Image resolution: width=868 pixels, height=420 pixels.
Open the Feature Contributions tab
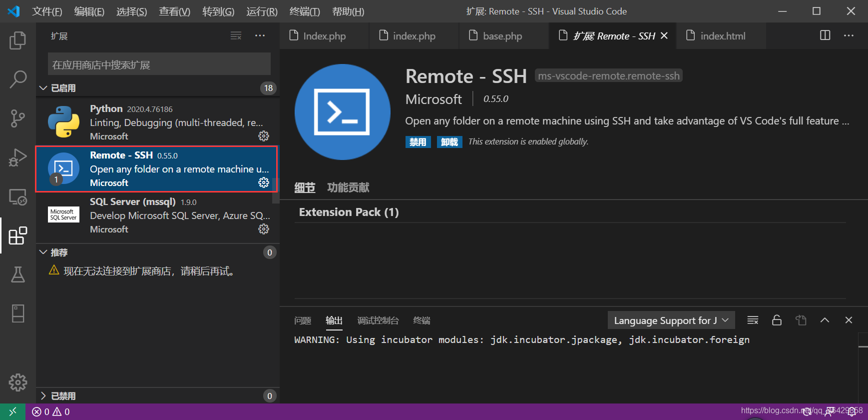[x=348, y=187]
